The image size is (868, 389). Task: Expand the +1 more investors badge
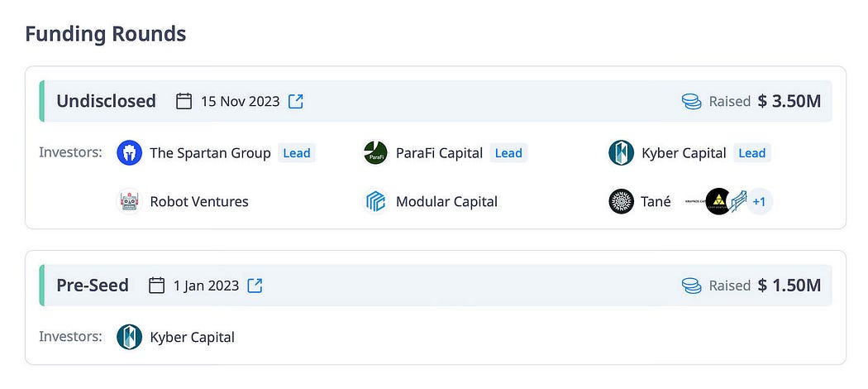click(x=759, y=202)
